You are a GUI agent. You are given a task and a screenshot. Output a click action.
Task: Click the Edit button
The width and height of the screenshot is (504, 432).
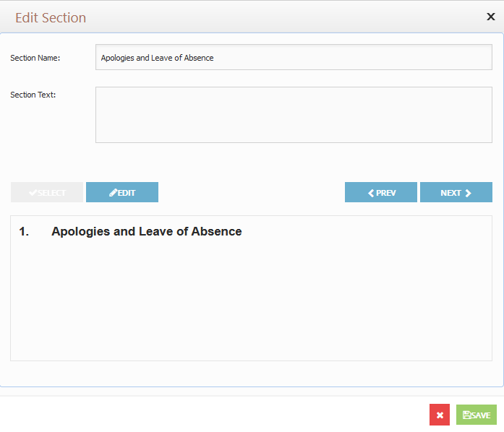click(x=122, y=192)
